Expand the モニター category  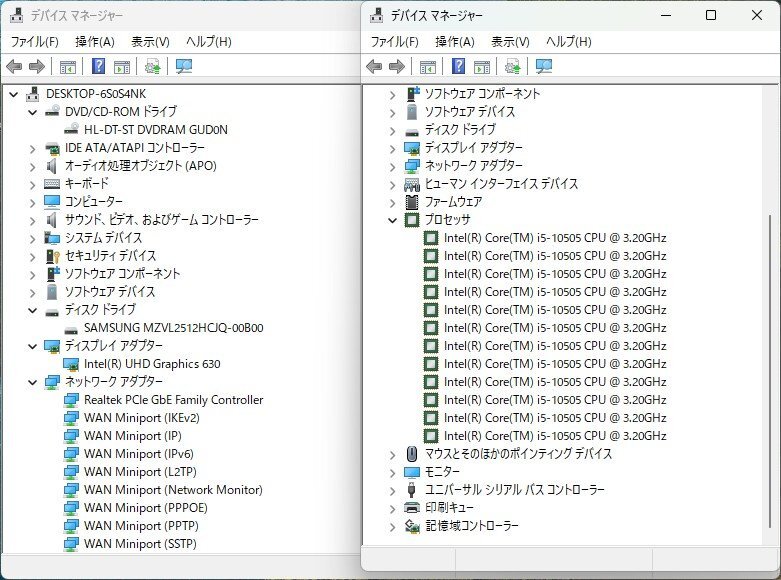(x=392, y=472)
